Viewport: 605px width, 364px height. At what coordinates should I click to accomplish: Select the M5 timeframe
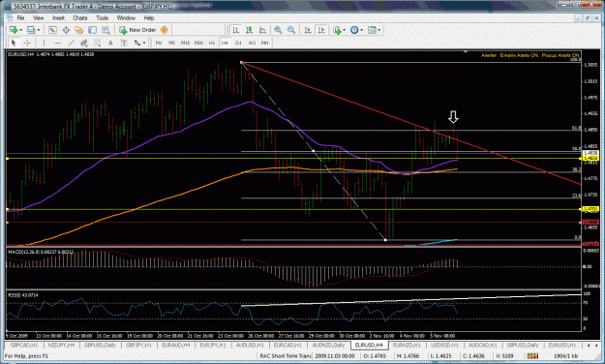coord(171,43)
